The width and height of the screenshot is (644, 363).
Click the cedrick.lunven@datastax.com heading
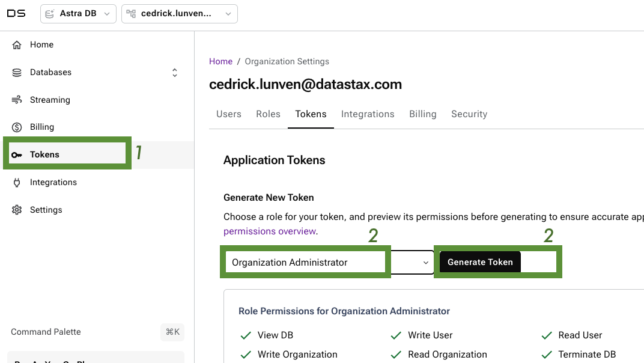pos(305,84)
